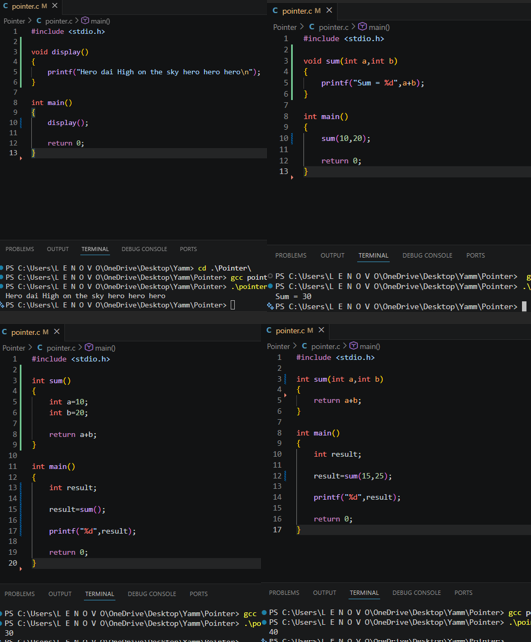Viewport: 531px width, 642px height.
Task: Click 'Pointer' folder breadcrumb in the 20-line editor
Action: click(x=14, y=348)
